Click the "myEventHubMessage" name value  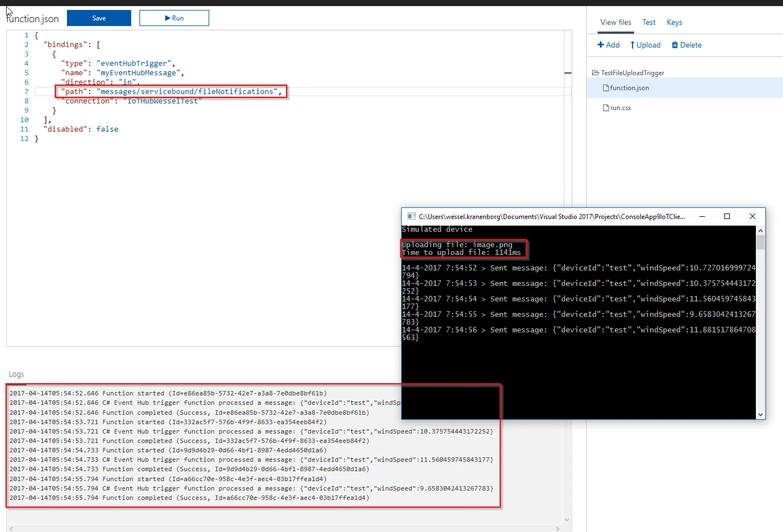[138, 73]
